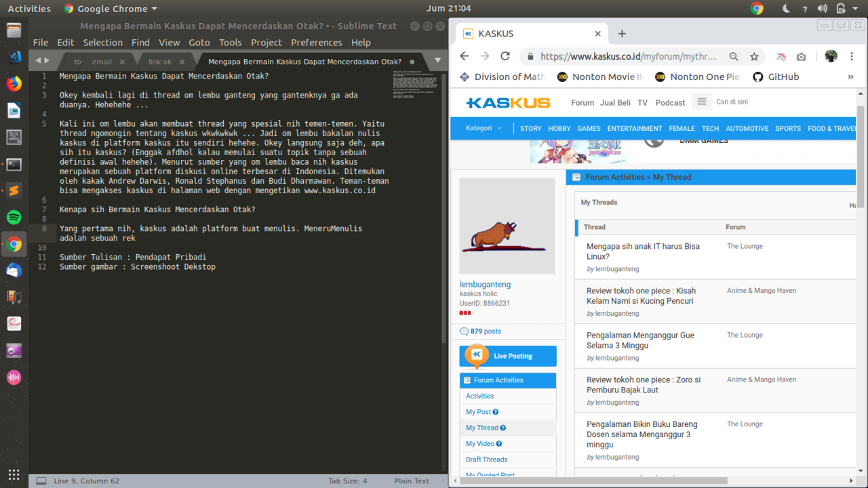Open Thunderbird mail from the dock
The image size is (868, 488).
click(14, 271)
